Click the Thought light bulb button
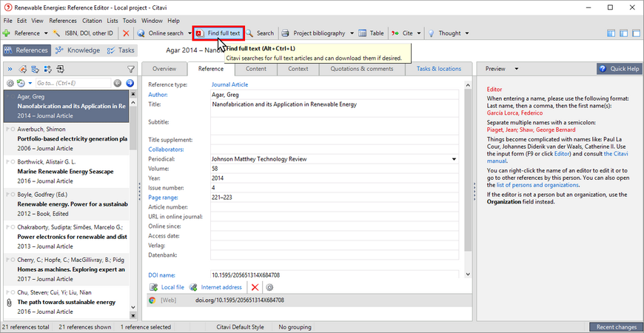This screenshot has width=644, height=333. coord(444,33)
